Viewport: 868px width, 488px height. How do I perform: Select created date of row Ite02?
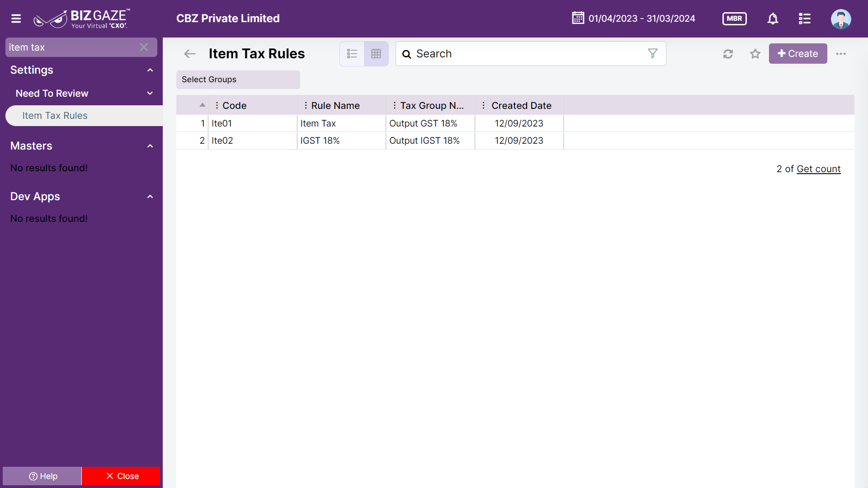pyautogui.click(x=519, y=141)
